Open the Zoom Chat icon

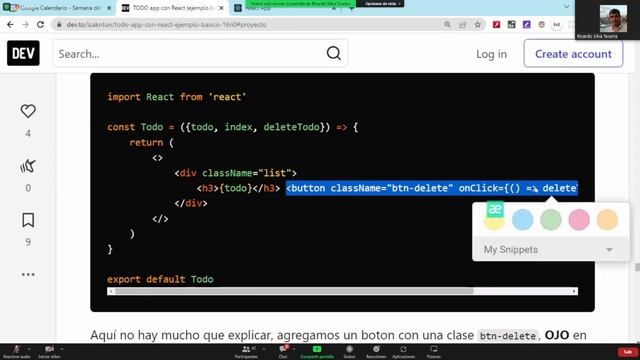click(283, 351)
